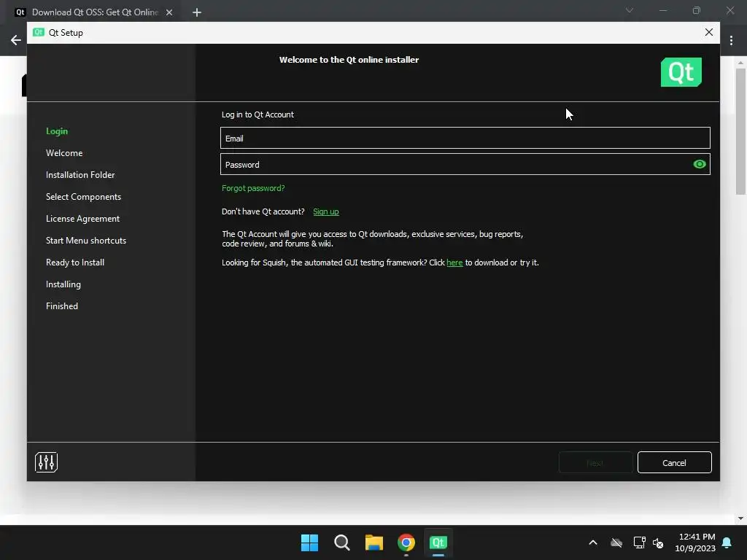This screenshot has height=560, width=747.
Task: Click the Forgot password? link
Action: pos(253,188)
